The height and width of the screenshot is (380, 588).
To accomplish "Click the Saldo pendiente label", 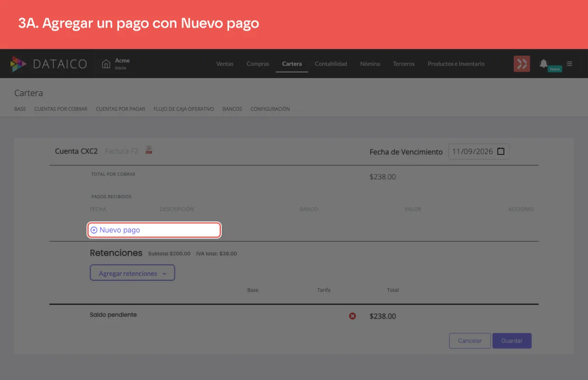I will point(113,315).
